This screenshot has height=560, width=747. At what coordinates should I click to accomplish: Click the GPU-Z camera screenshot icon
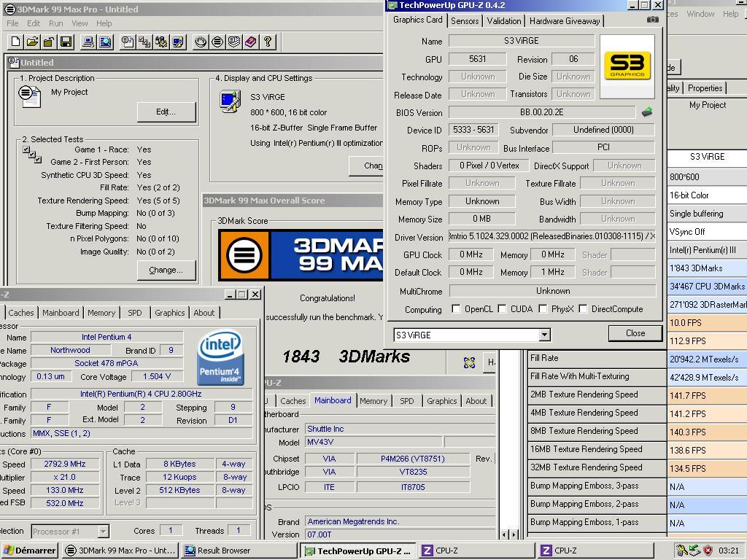[653, 20]
